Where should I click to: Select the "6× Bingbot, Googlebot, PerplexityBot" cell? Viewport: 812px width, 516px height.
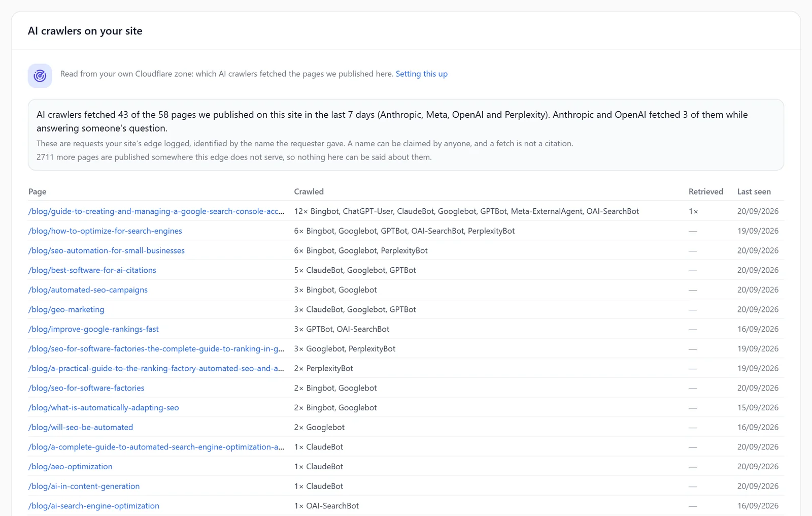pyautogui.click(x=361, y=250)
